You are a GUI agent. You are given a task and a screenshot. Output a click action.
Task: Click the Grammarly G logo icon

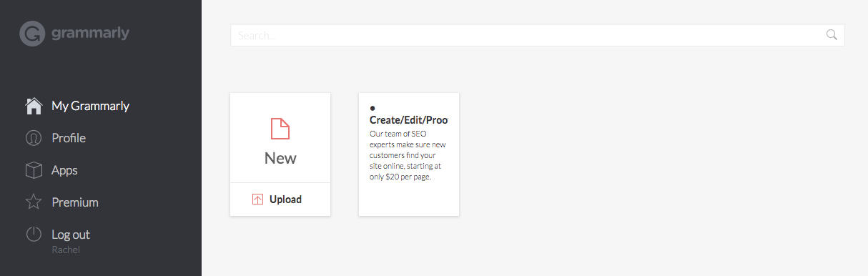[32, 34]
